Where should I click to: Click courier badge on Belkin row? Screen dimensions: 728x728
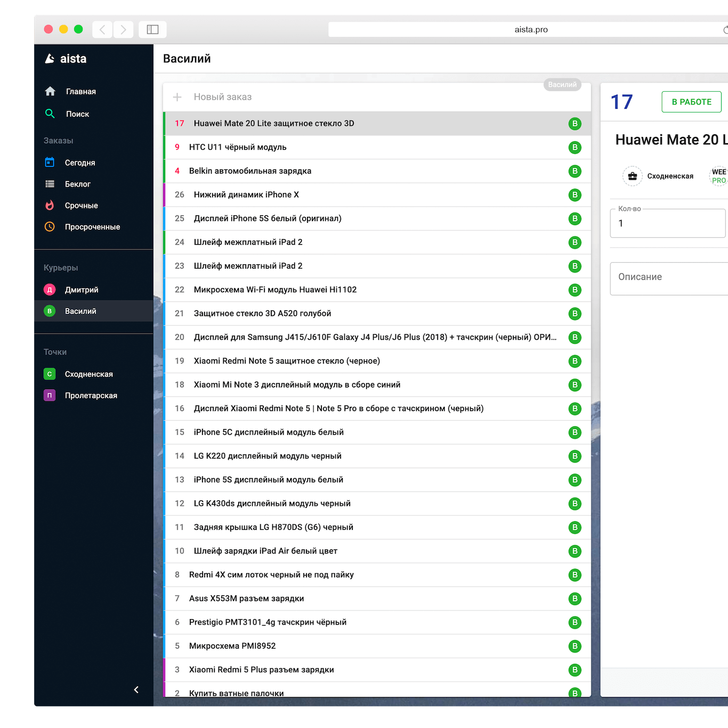point(575,171)
